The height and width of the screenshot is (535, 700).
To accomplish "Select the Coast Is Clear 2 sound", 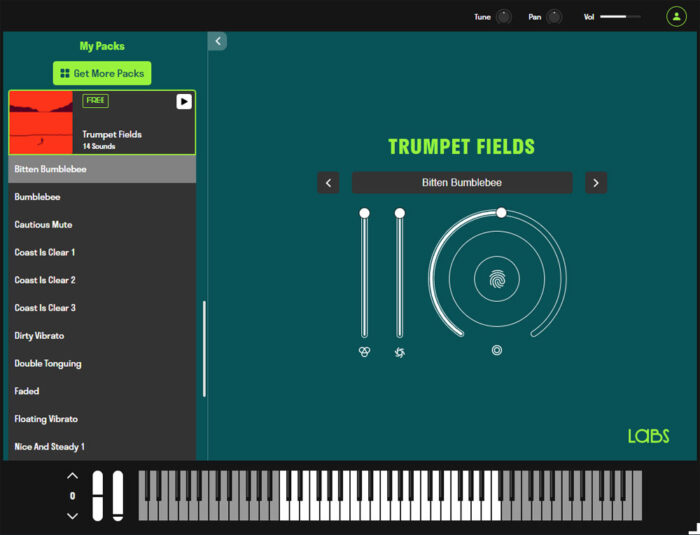I will tap(102, 280).
